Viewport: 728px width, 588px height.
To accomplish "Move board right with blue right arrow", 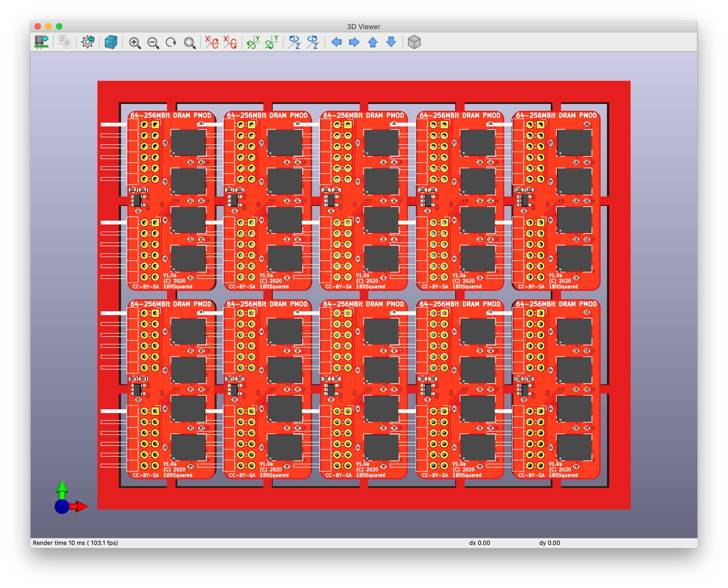I will (354, 42).
